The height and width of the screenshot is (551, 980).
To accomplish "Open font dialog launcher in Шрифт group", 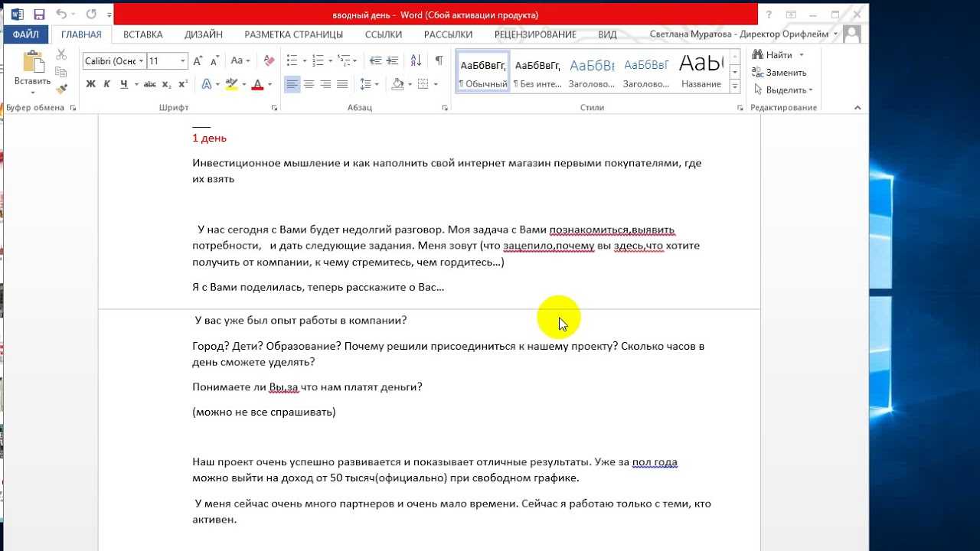I will (274, 109).
